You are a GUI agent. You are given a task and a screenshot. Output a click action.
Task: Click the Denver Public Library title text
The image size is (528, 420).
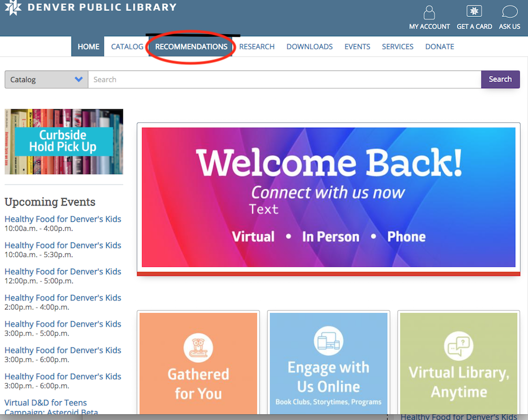[x=102, y=7]
